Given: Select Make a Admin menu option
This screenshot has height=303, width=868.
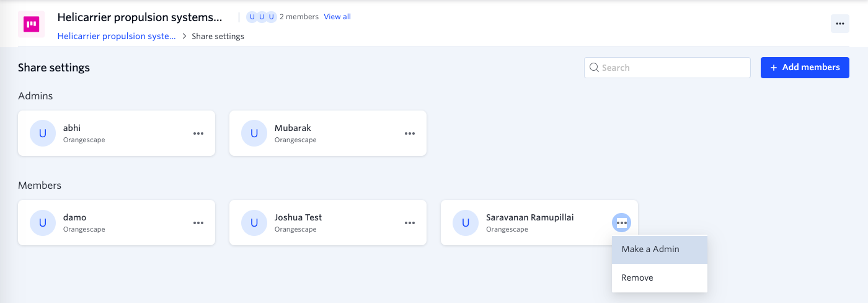Looking at the screenshot, I should 659,250.
